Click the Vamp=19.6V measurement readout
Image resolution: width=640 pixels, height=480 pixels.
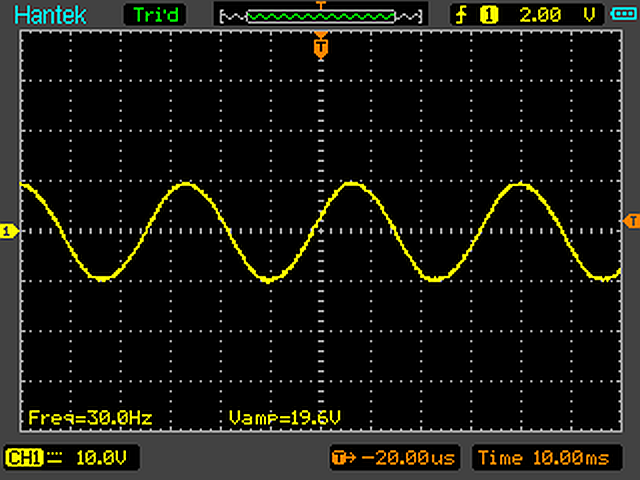[284, 418]
